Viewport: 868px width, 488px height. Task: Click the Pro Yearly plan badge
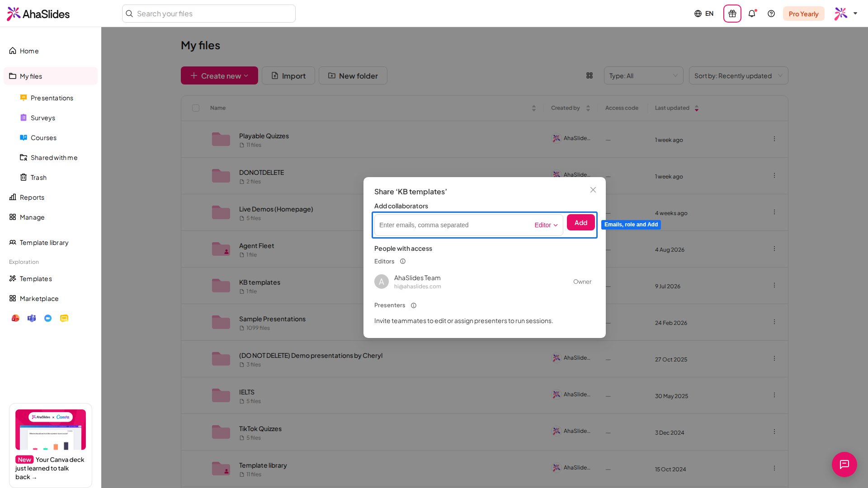(804, 14)
